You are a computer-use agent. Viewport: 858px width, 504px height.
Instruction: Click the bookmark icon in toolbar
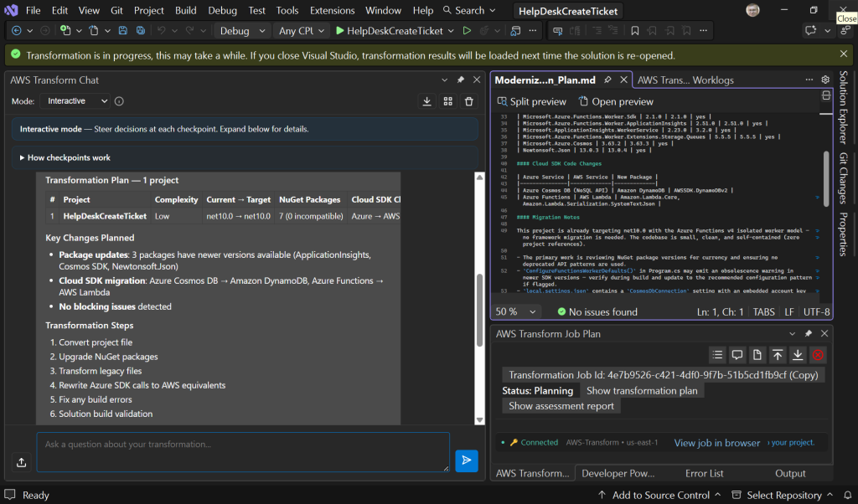(635, 31)
